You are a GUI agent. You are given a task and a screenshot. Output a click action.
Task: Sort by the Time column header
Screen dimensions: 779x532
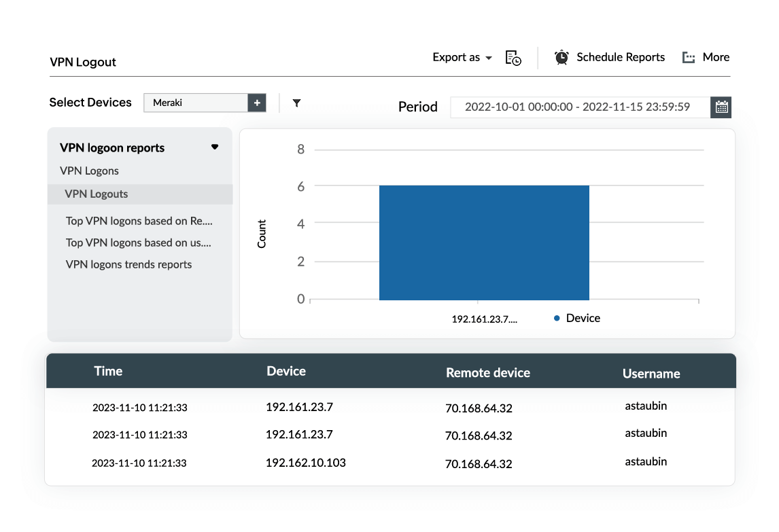(108, 371)
